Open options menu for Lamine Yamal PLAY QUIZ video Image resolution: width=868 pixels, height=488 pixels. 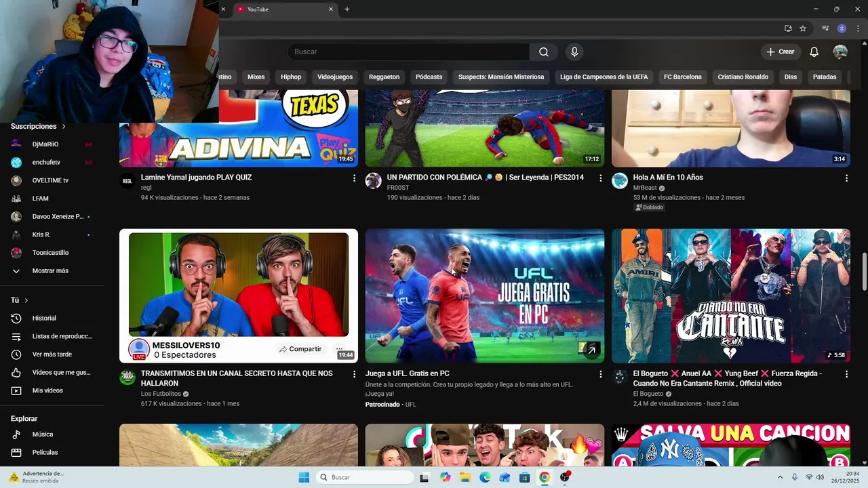(x=354, y=178)
